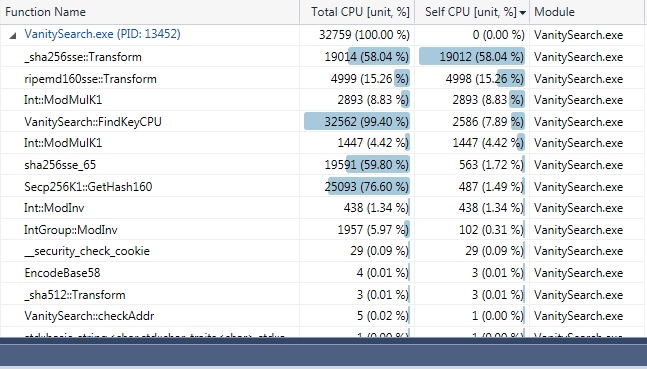Select the ripemd160sse::Transform function row

[x=324, y=78]
